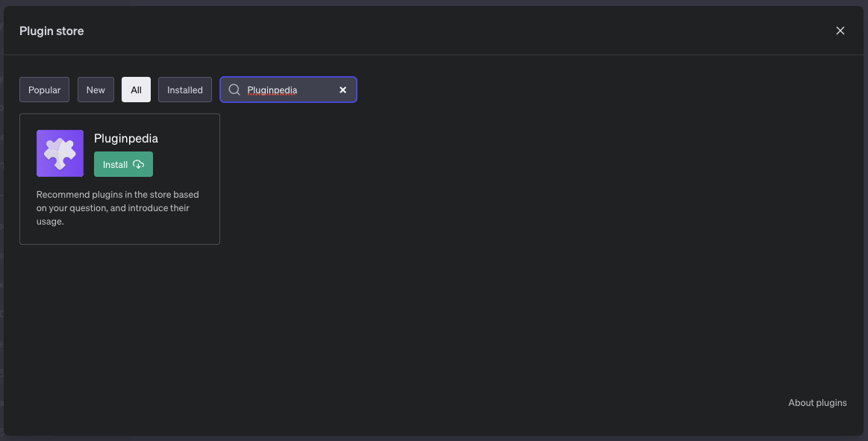Switch to the Popular plugins filter
This screenshot has width=868, height=441.
(44, 90)
